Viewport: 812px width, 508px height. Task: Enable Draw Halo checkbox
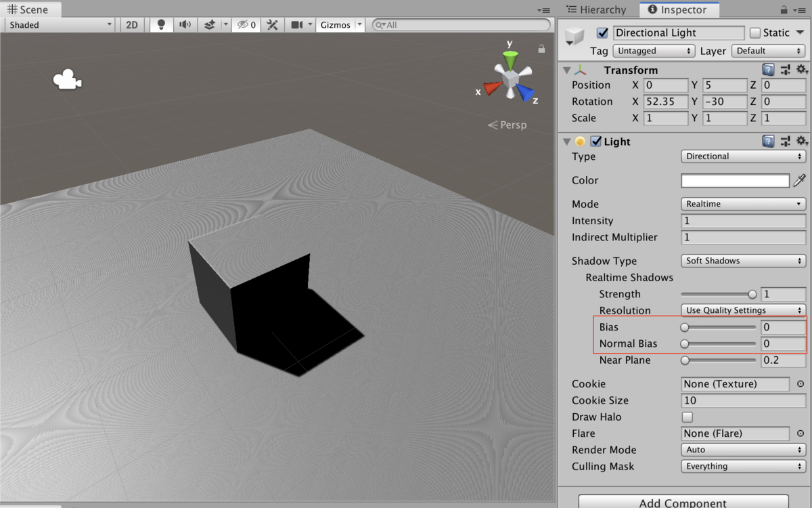coord(687,417)
